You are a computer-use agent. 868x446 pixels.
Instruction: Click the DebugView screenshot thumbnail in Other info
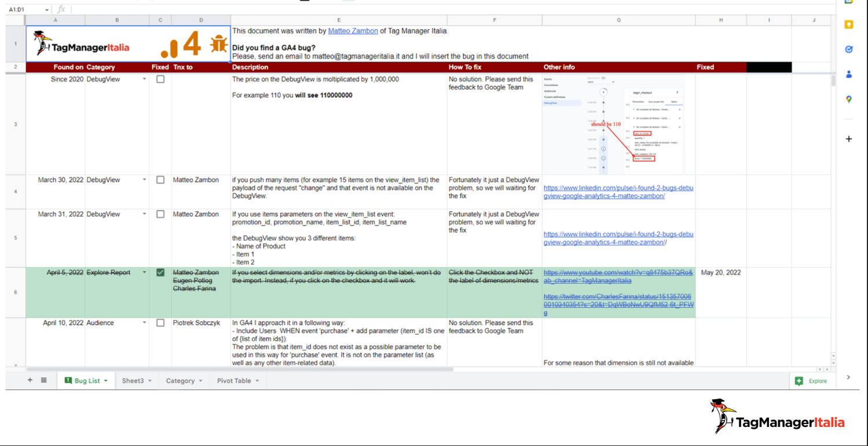[x=614, y=124]
